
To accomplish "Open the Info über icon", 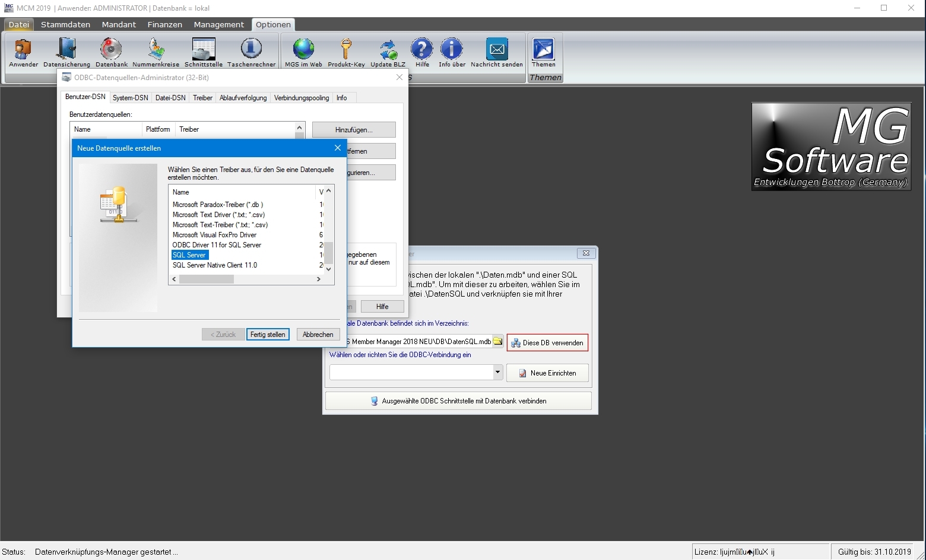I will 452,53.
